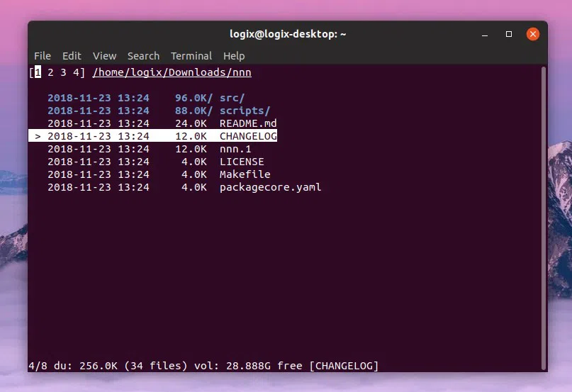Open the File menu
The image size is (572, 392).
click(x=43, y=56)
